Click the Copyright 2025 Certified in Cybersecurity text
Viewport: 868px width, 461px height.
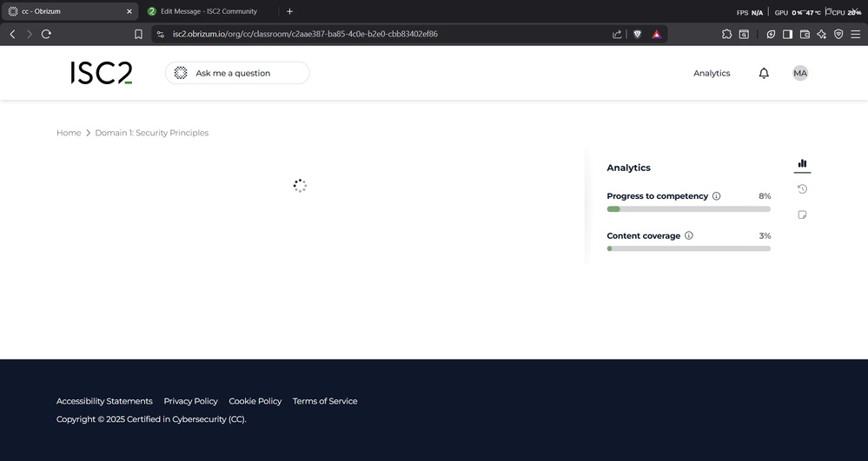click(151, 419)
